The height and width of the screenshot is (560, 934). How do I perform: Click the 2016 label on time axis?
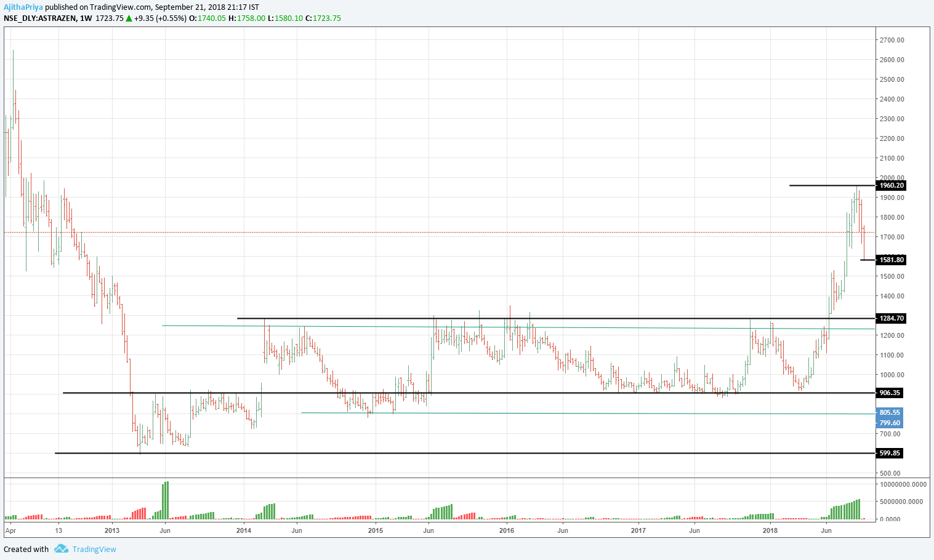[x=507, y=530]
